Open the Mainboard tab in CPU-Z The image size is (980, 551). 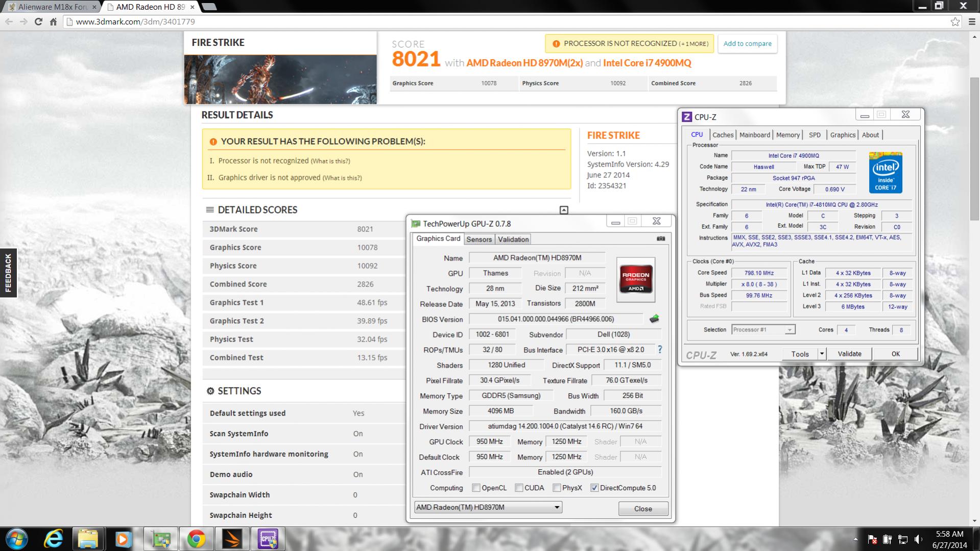click(x=755, y=135)
